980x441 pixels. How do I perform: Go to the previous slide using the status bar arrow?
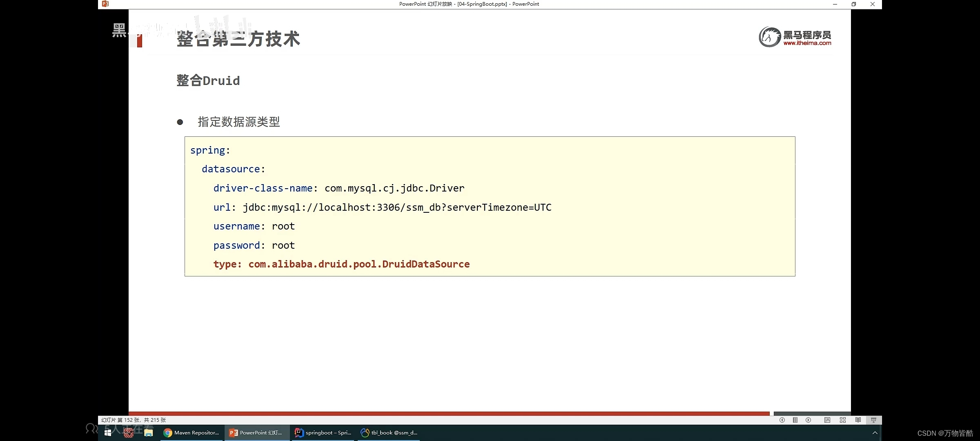pyautogui.click(x=782, y=420)
